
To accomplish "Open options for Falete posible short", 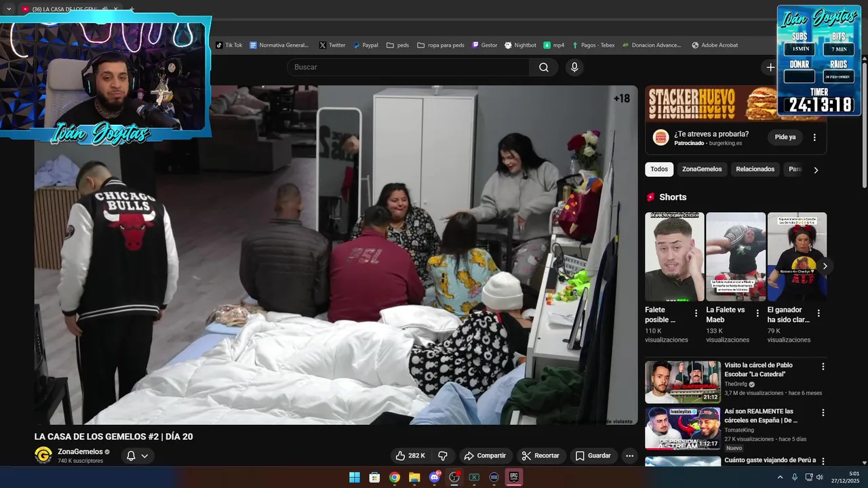I will point(696,313).
